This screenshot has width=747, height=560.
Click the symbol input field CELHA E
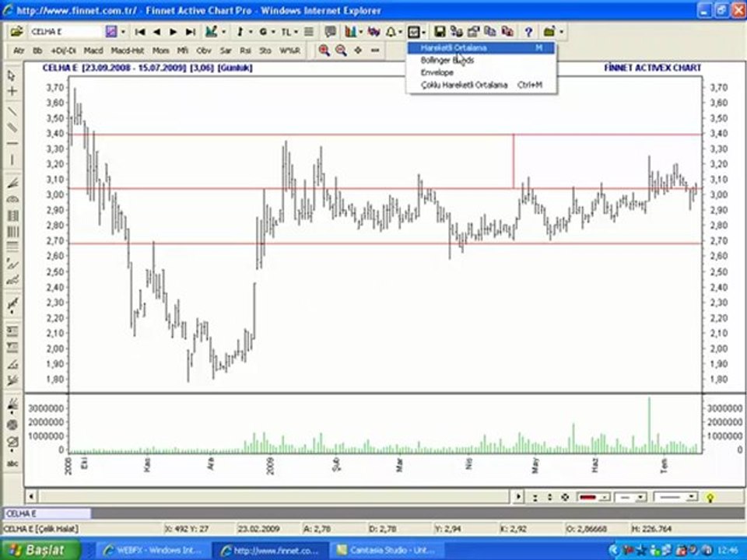click(x=65, y=32)
